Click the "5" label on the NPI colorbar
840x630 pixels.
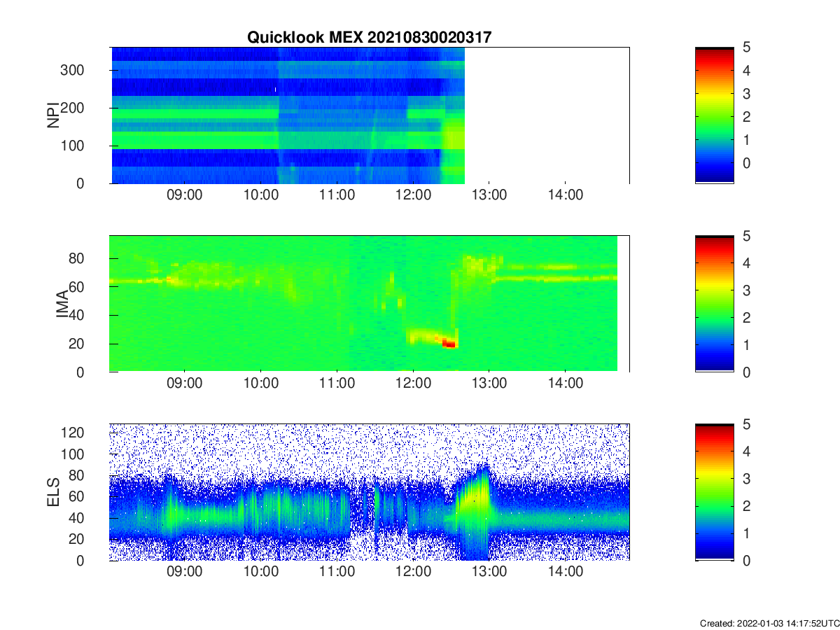[x=746, y=48]
